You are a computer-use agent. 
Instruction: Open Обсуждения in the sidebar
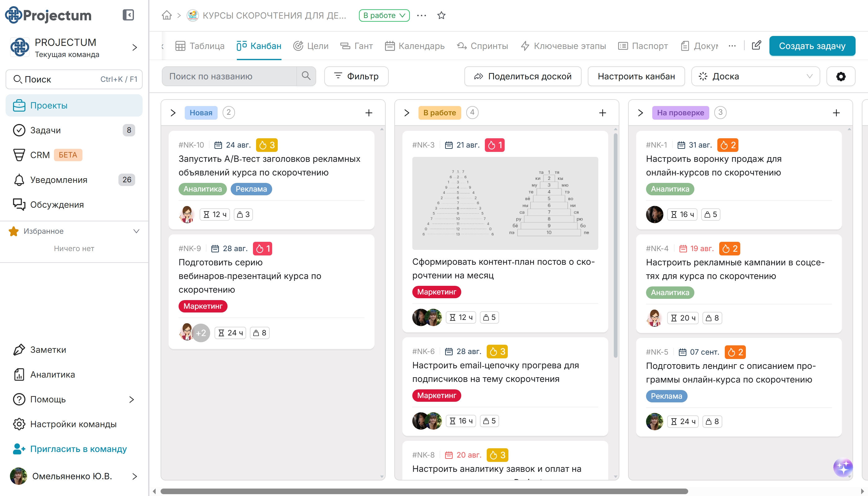click(74, 204)
